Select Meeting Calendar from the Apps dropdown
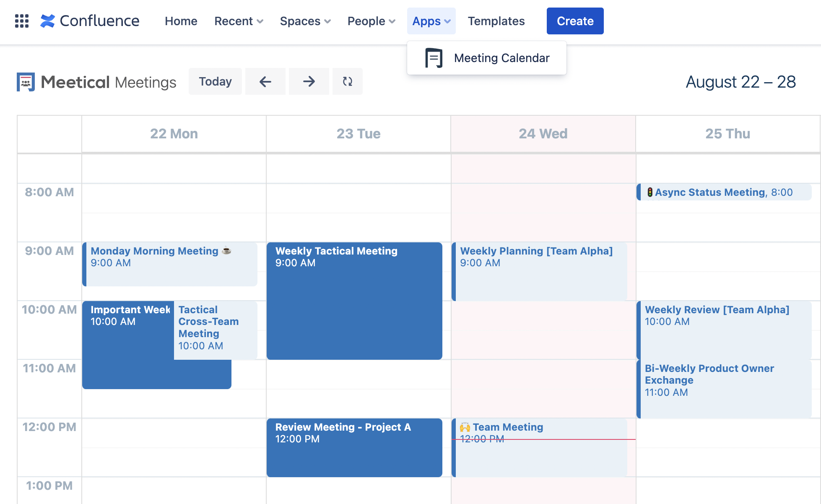821x504 pixels. [x=501, y=57]
